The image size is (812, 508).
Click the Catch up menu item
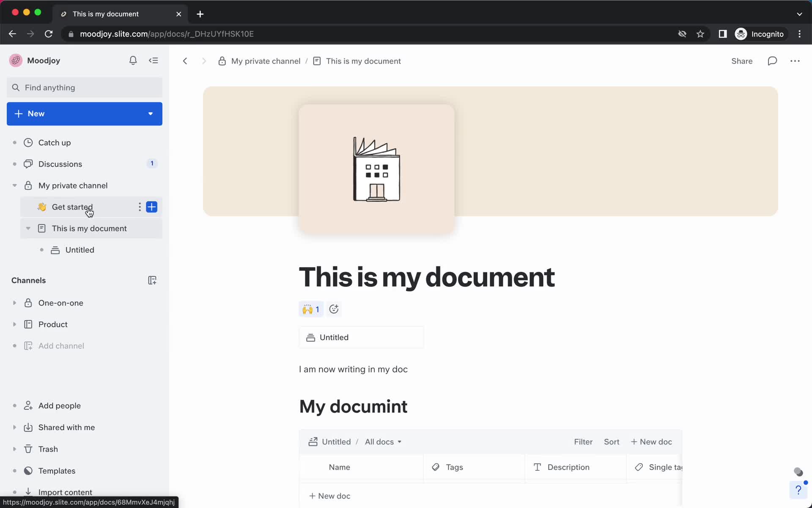pyautogui.click(x=55, y=142)
